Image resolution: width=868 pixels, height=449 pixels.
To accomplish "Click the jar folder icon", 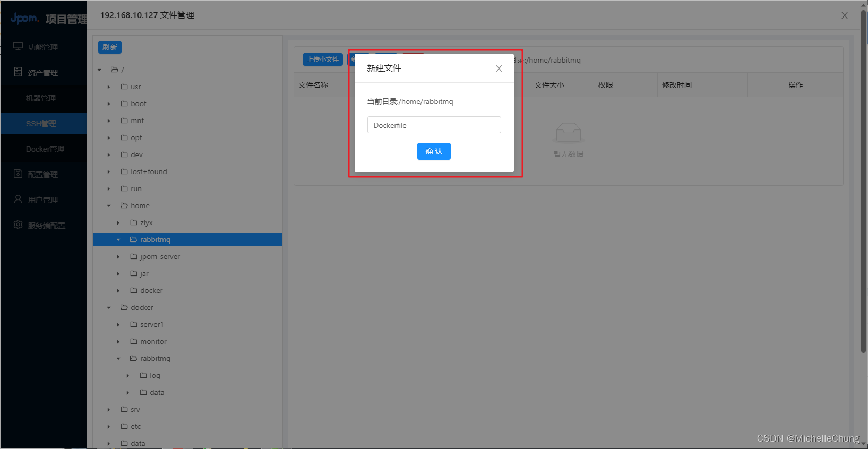I will pos(134,273).
